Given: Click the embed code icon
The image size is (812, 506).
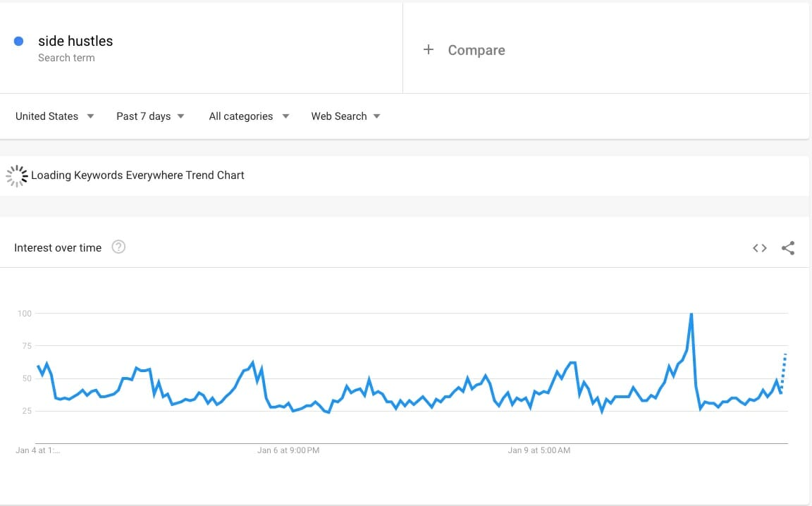Looking at the screenshot, I should 759,248.
